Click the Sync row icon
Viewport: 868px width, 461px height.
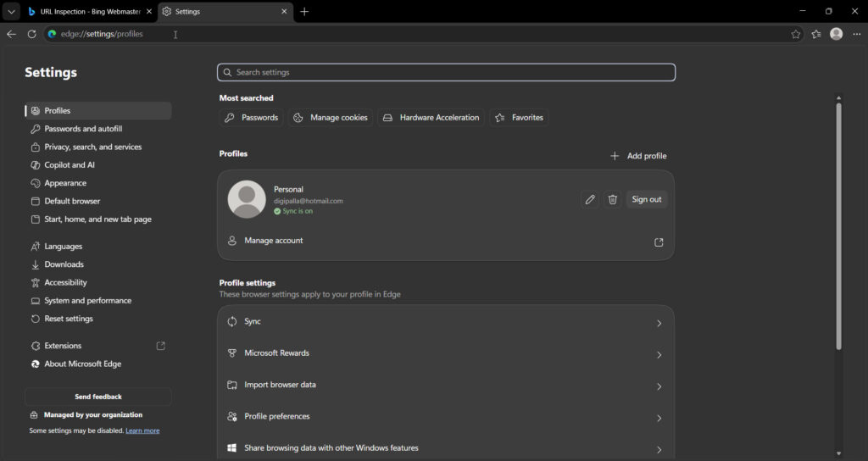(232, 321)
